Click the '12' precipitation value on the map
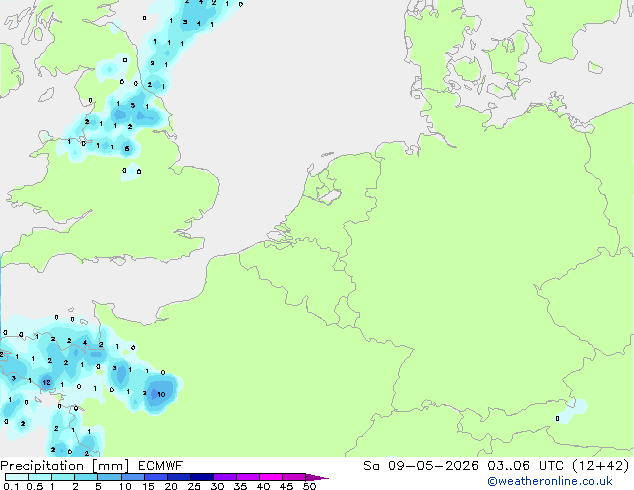Image resolution: width=634 pixels, height=490 pixels. 46,382
